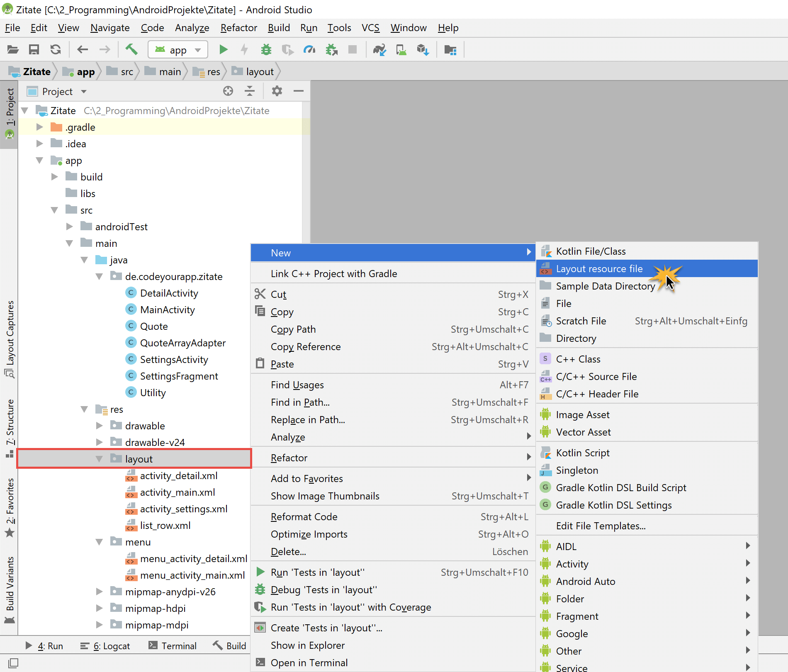Select Copy Path in context menu

393,329
